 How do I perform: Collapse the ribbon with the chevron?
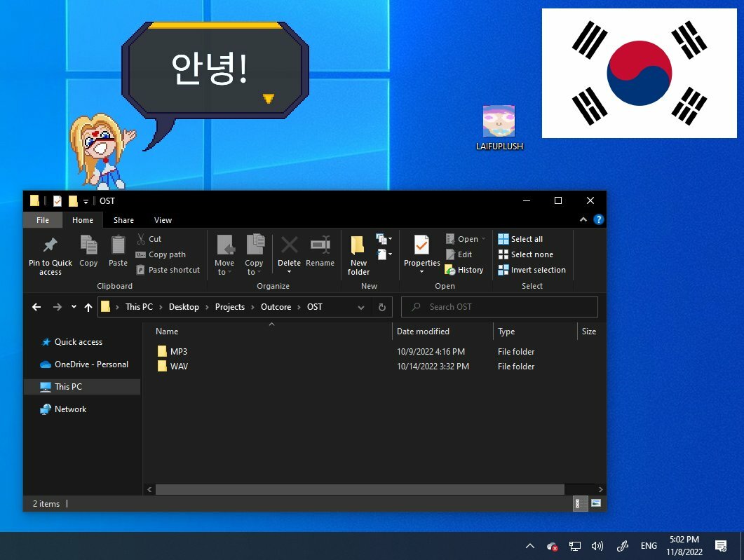pyautogui.click(x=583, y=219)
